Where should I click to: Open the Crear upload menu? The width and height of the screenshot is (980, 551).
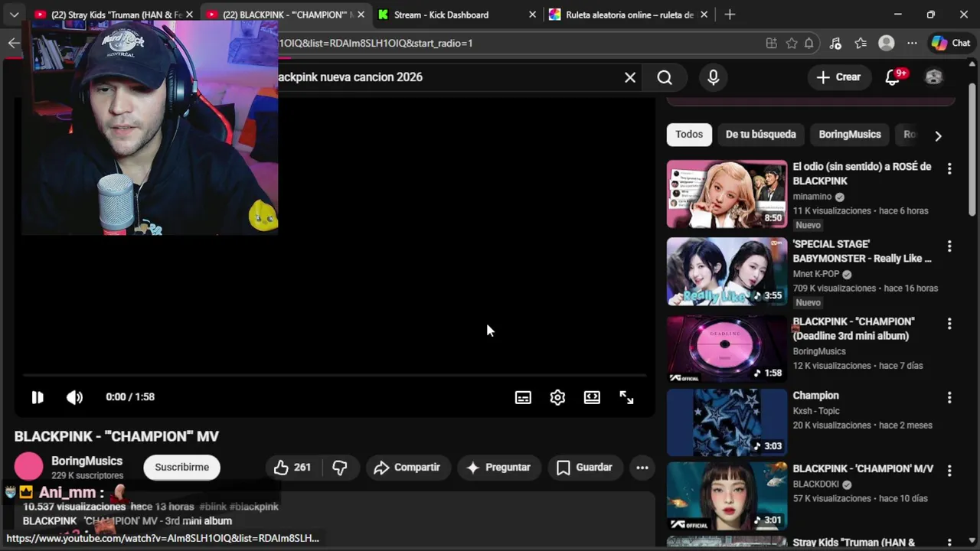pyautogui.click(x=838, y=77)
